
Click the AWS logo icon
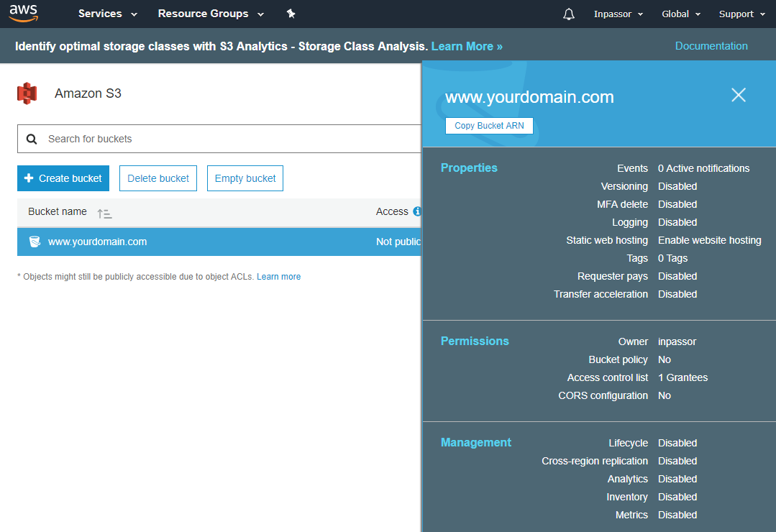(x=23, y=13)
